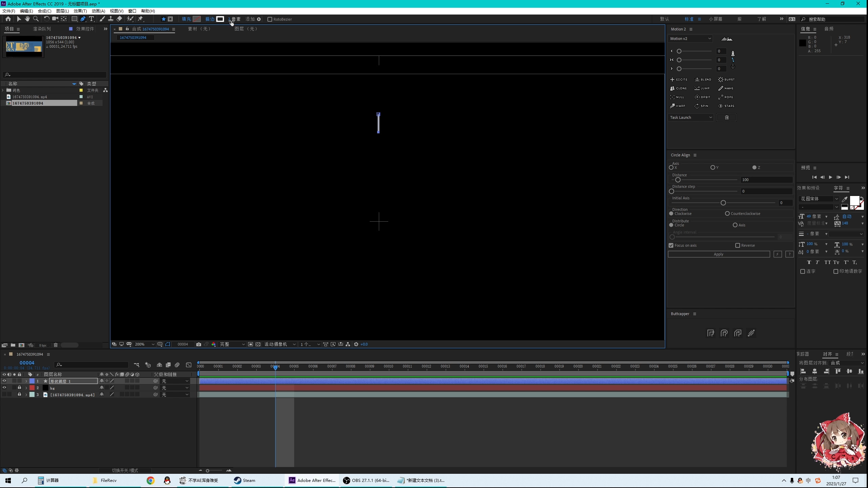Switch to the 音频 tab

click(829, 29)
